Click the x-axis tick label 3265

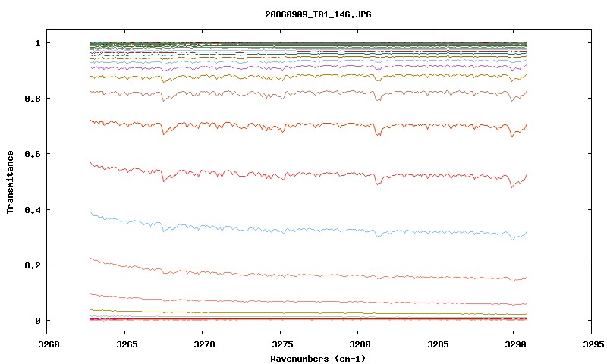point(127,344)
